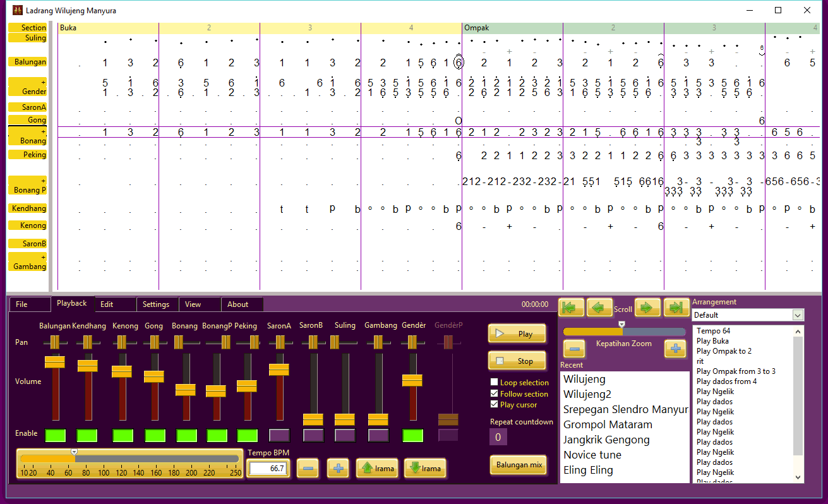Click the Kepatihan Zoom slider
The height and width of the screenshot is (504, 828).
[x=624, y=332]
